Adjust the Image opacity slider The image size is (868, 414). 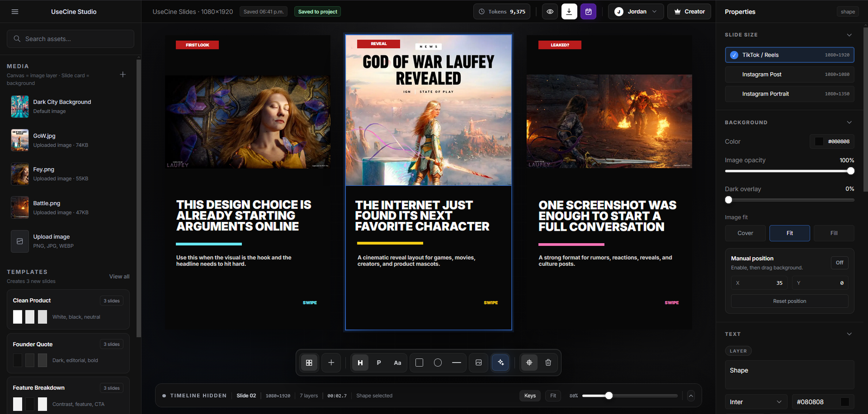tap(789, 171)
